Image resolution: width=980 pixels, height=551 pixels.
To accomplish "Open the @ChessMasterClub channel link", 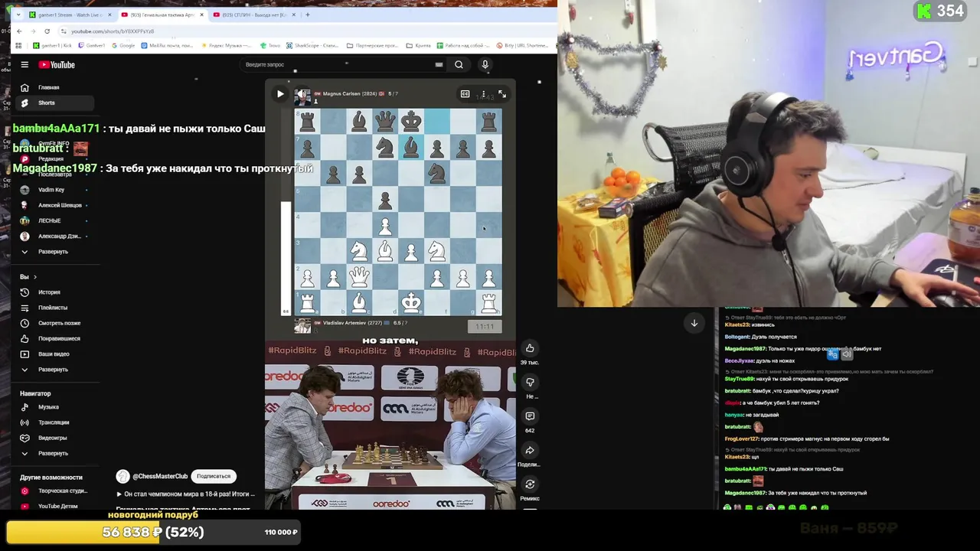I will pyautogui.click(x=160, y=476).
